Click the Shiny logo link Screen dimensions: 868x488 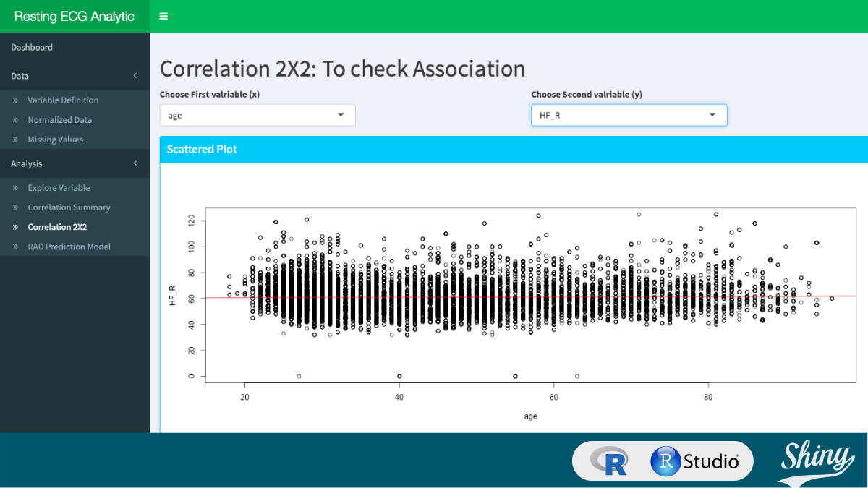pos(816,461)
